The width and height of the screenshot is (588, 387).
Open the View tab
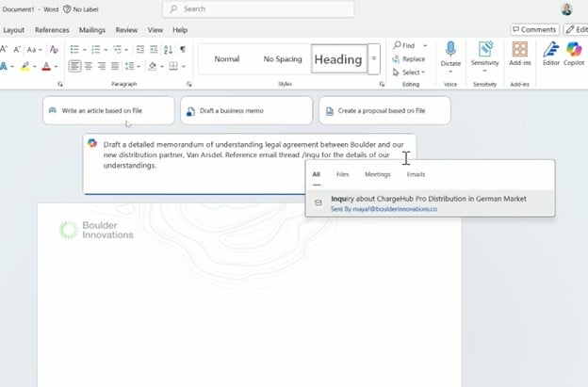[155, 30]
